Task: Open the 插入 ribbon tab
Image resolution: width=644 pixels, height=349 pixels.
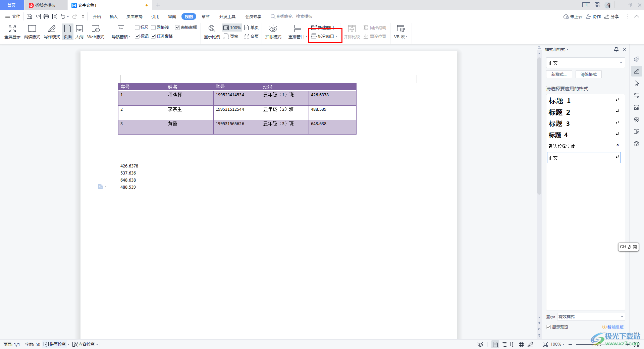Action: click(x=114, y=16)
